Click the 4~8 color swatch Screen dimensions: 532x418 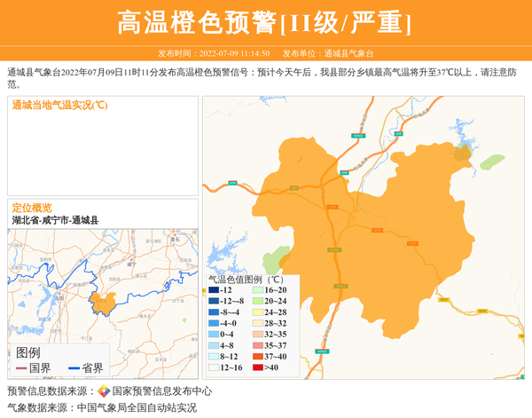214,345
